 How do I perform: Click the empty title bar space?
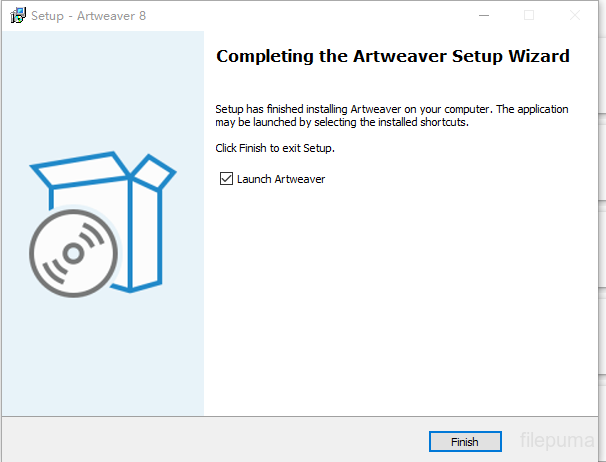point(300,15)
